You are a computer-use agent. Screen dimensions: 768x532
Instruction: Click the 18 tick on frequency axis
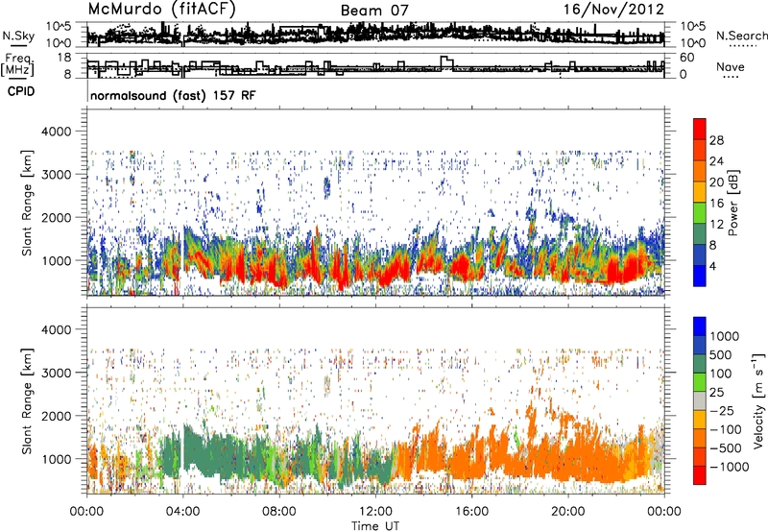(x=64, y=58)
